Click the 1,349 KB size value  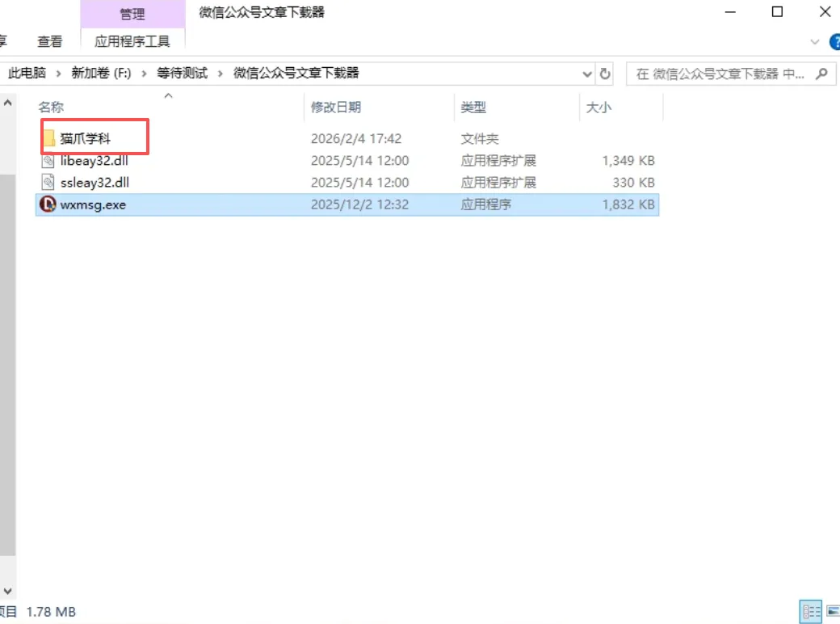coord(628,160)
